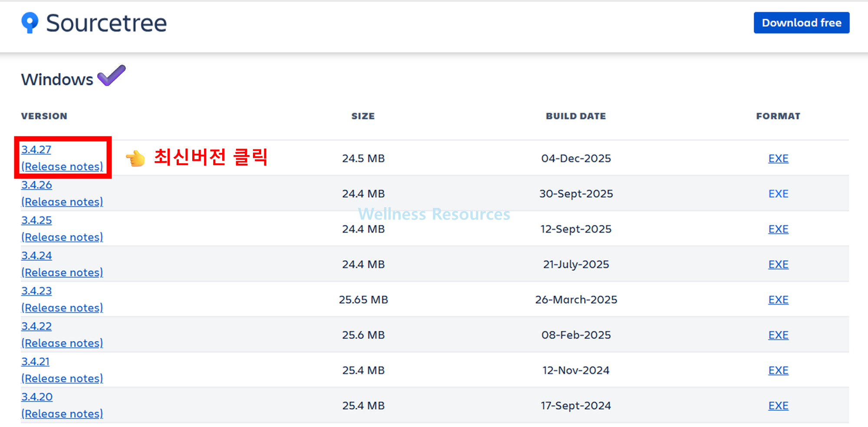The width and height of the screenshot is (868, 427).
Task: Click the FORMAT column header
Action: 778,116
